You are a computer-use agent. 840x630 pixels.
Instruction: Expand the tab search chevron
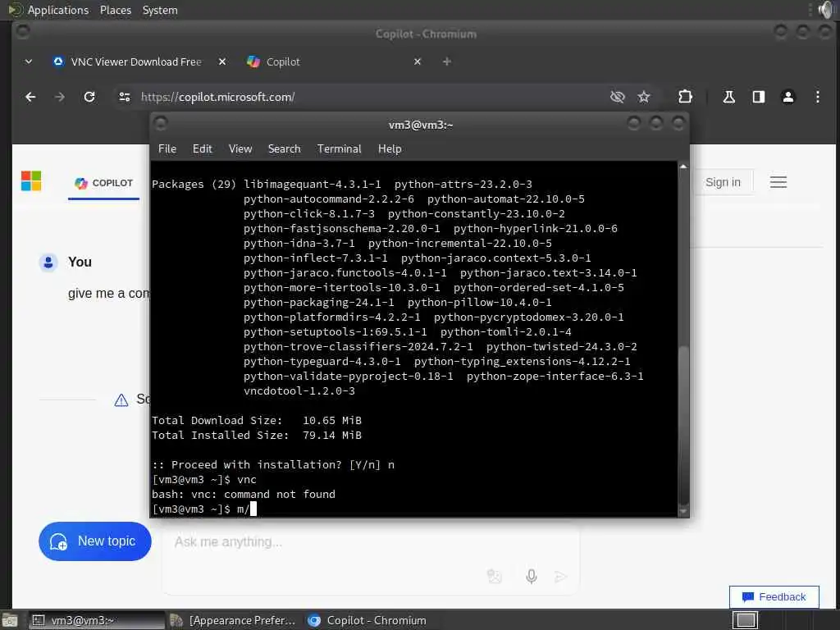point(29,62)
